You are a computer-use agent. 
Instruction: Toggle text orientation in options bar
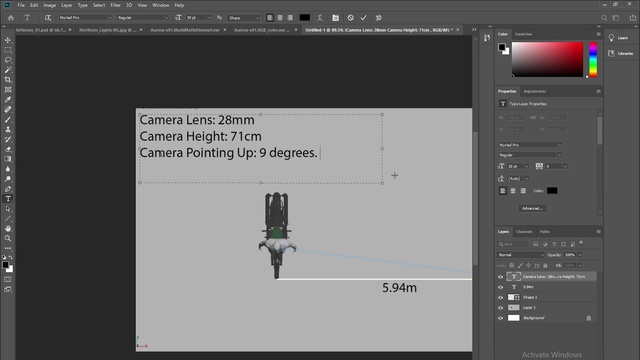click(x=48, y=18)
